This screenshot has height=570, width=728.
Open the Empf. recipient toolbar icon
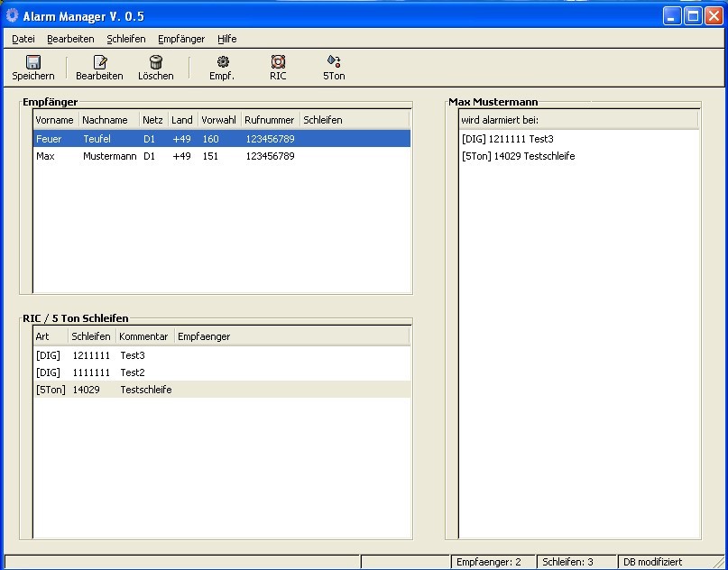click(x=222, y=62)
